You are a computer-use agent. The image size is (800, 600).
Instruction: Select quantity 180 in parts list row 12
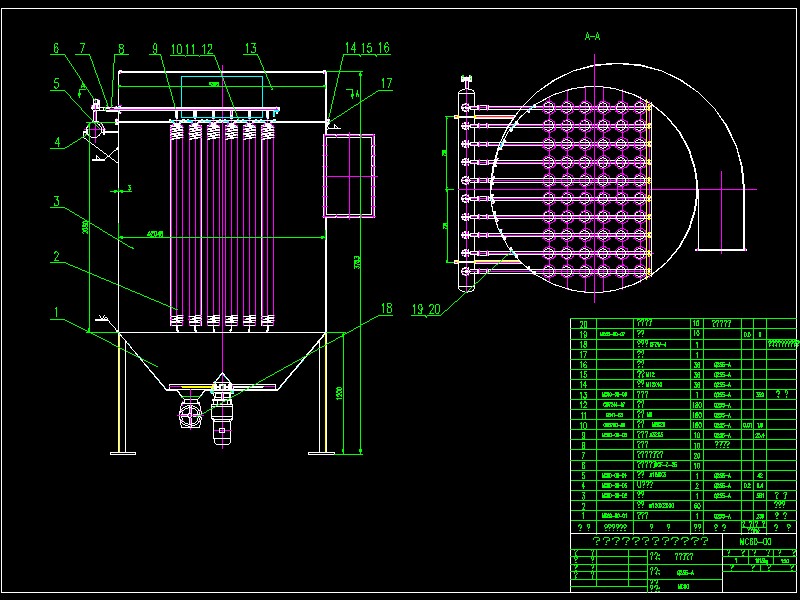[697, 405]
